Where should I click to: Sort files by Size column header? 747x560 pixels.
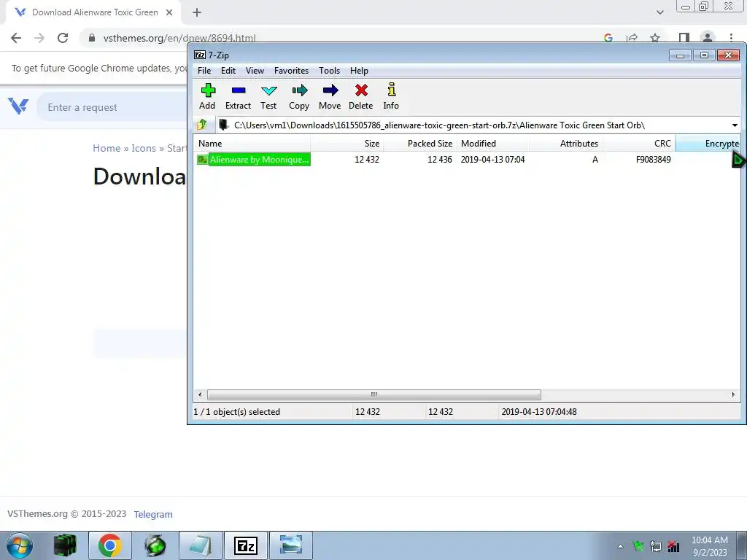click(347, 144)
